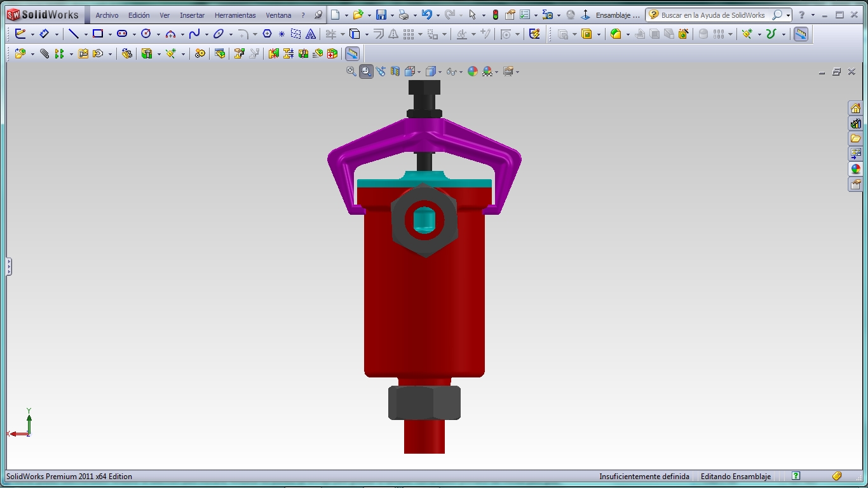Click the Smart Dimension tool
868x488 pixels.
tap(44, 34)
